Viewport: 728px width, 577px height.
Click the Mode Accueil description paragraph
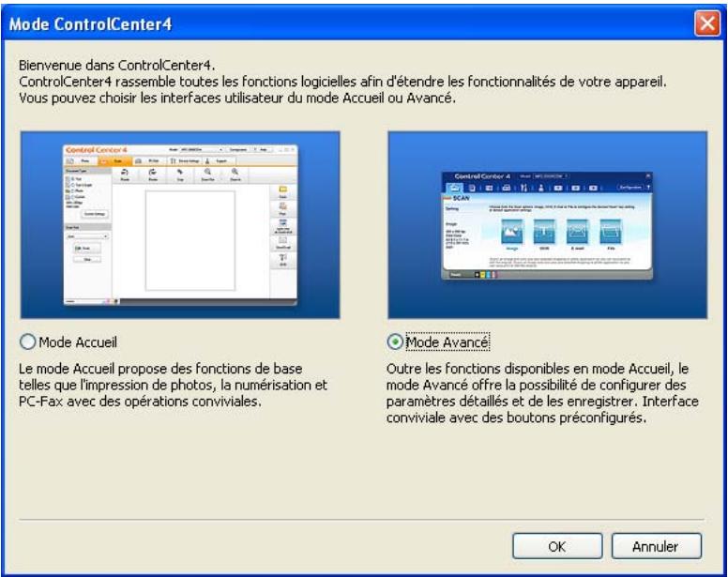(173, 385)
